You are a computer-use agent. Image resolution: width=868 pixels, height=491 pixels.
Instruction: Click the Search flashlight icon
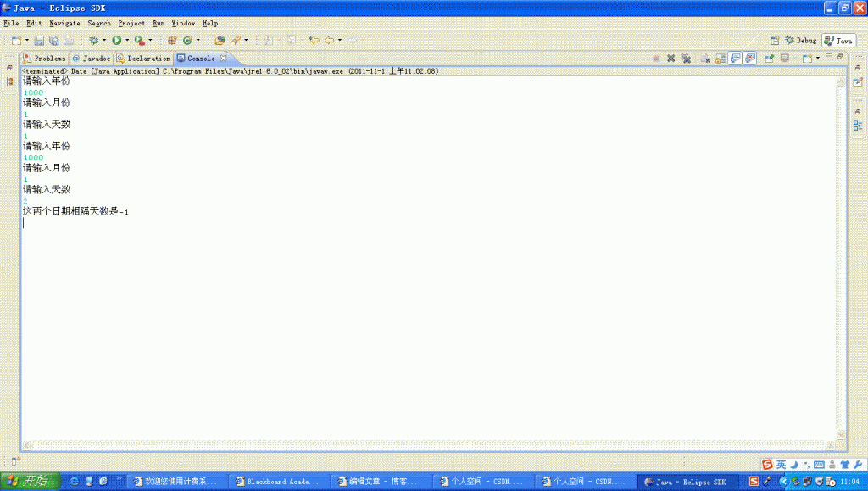[236, 41]
